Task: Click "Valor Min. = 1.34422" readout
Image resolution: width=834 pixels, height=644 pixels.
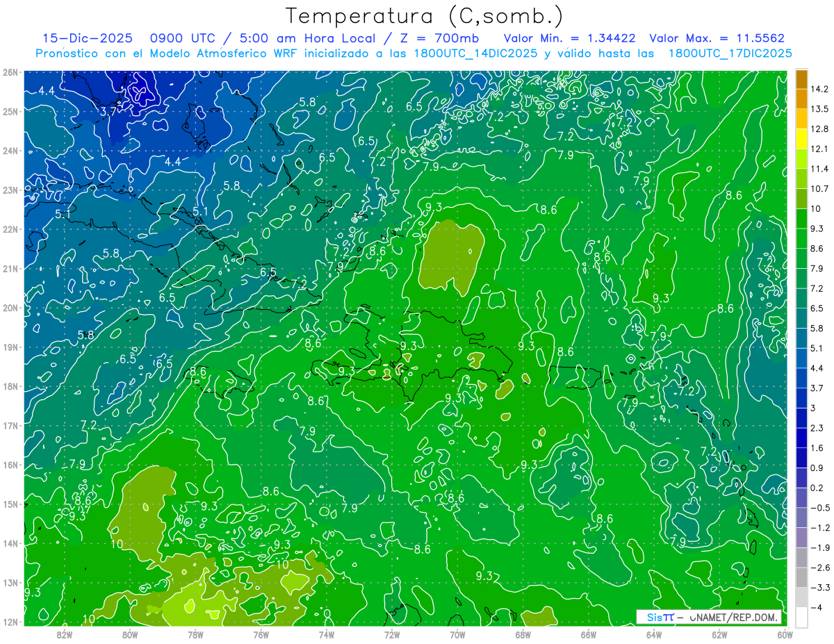Action: [x=571, y=38]
